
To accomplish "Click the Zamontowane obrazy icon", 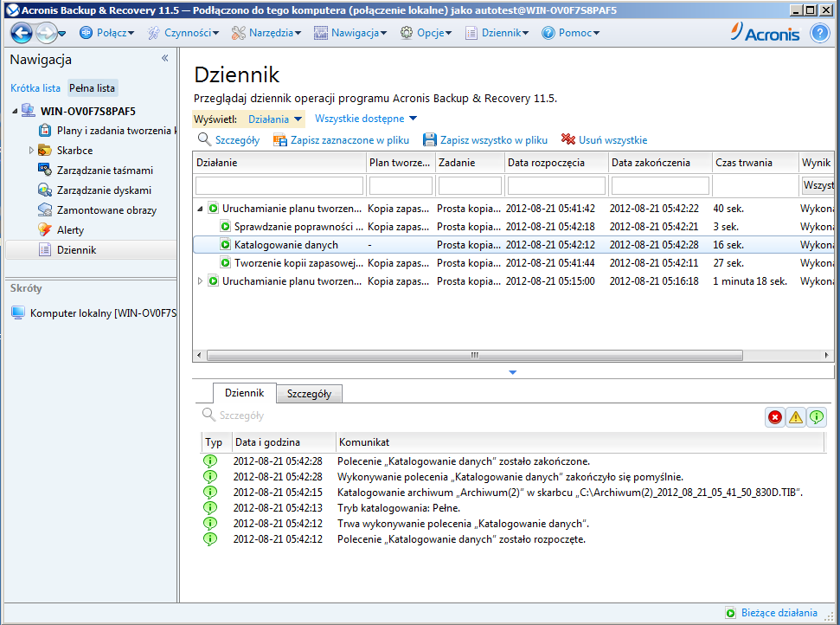I will pyautogui.click(x=45, y=209).
